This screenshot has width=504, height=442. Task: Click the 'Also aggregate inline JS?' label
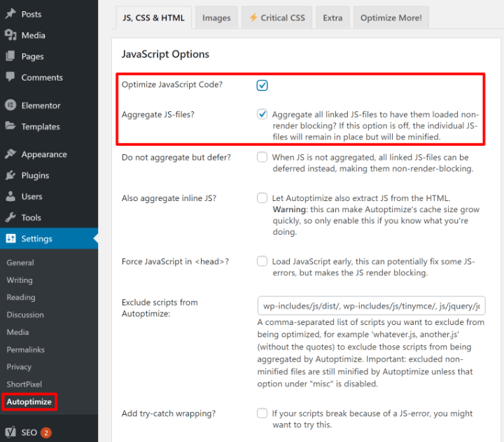[x=169, y=198]
